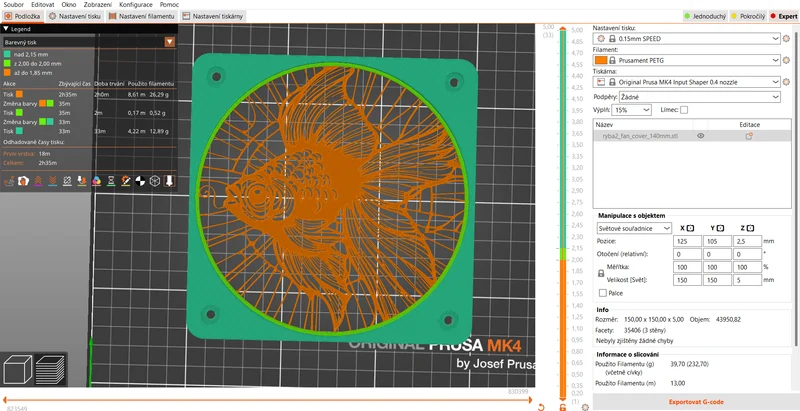Select Expert mode
The height and width of the screenshot is (411, 800).
(x=784, y=16)
